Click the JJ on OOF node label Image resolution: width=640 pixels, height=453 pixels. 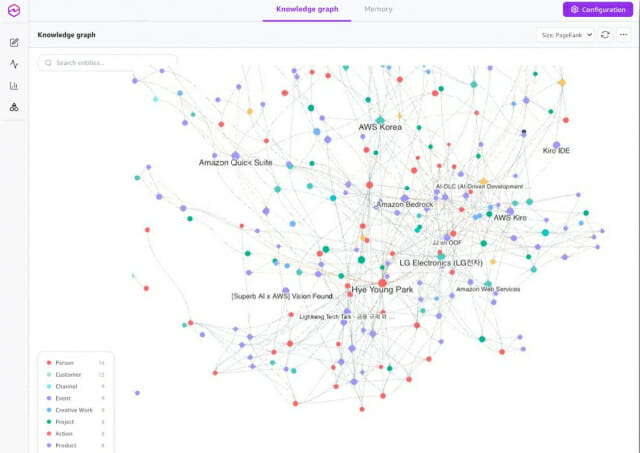pyautogui.click(x=447, y=243)
